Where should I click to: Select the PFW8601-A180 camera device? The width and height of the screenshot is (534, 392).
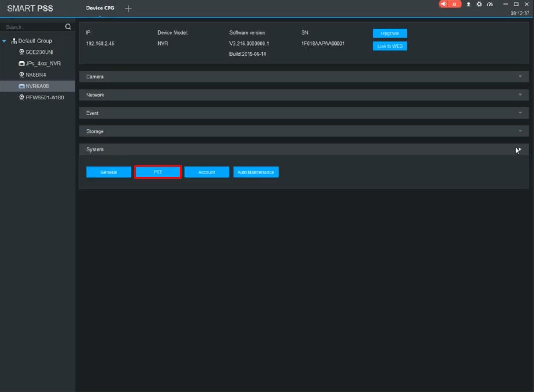(42, 97)
